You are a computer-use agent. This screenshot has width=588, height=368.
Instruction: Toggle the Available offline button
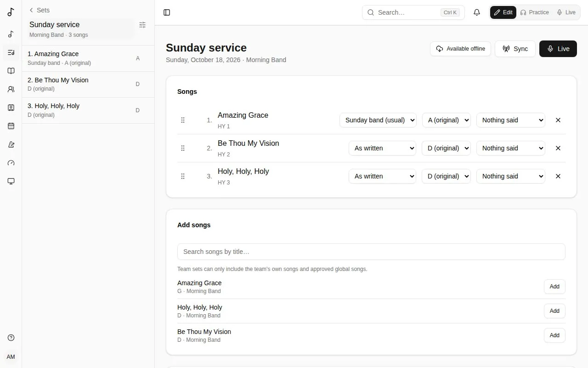(460, 49)
